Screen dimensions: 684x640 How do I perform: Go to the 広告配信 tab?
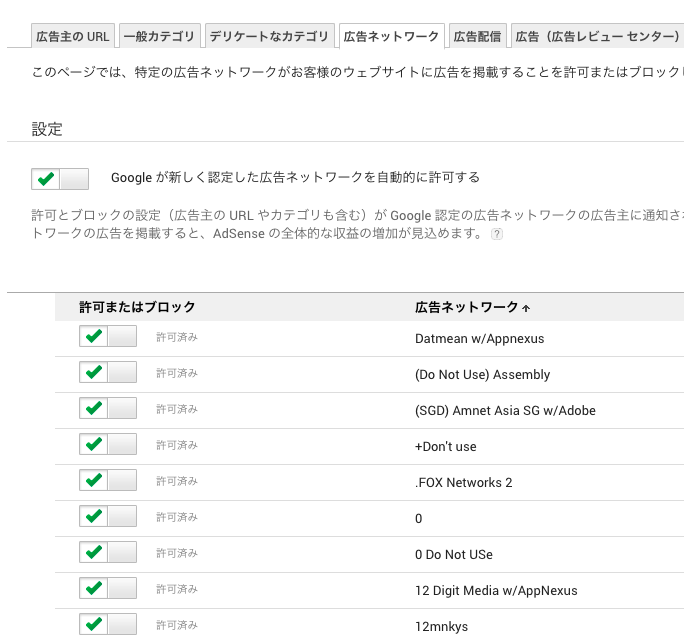click(478, 36)
